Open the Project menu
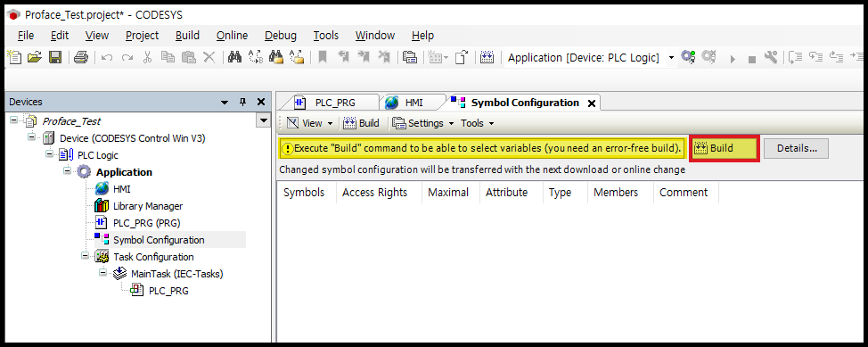The height and width of the screenshot is (347, 868). pos(143,36)
